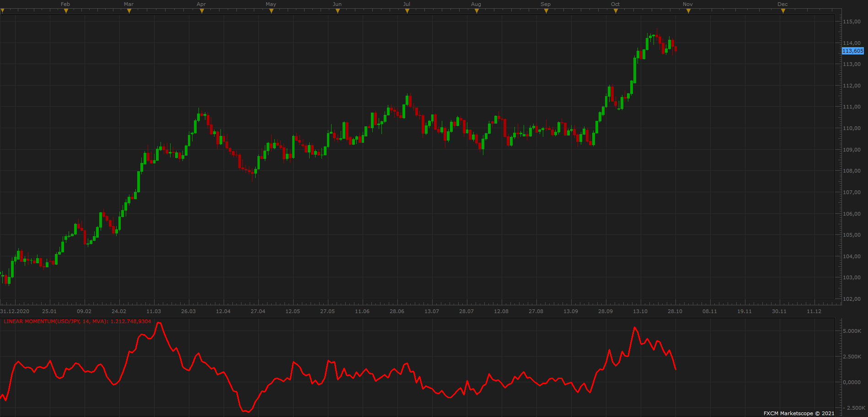Click the 27.08 date axis label
This screenshot has width=868, height=417.
[x=536, y=311]
